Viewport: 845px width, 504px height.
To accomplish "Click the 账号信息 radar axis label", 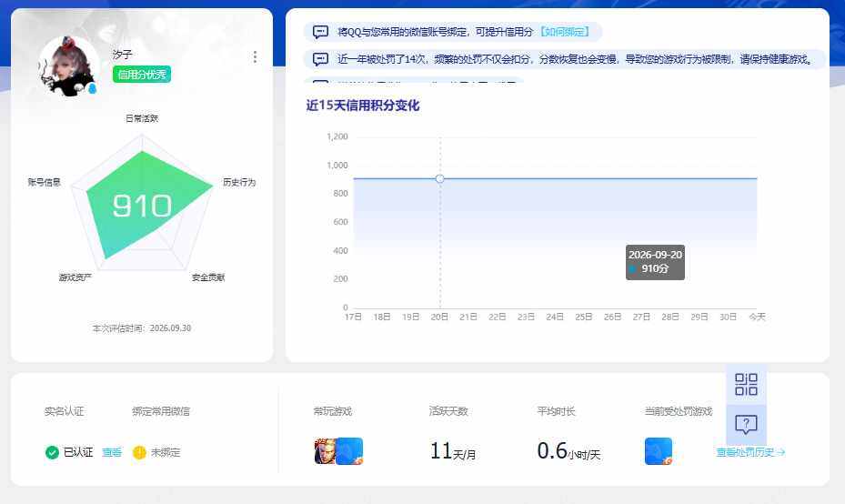I will pos(45,182).
